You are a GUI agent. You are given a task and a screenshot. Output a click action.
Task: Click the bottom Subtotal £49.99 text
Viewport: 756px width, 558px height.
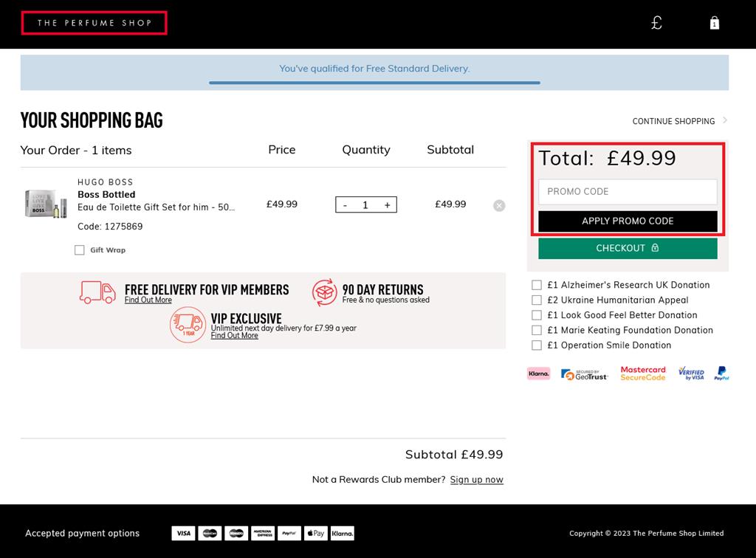coord(454,455)
